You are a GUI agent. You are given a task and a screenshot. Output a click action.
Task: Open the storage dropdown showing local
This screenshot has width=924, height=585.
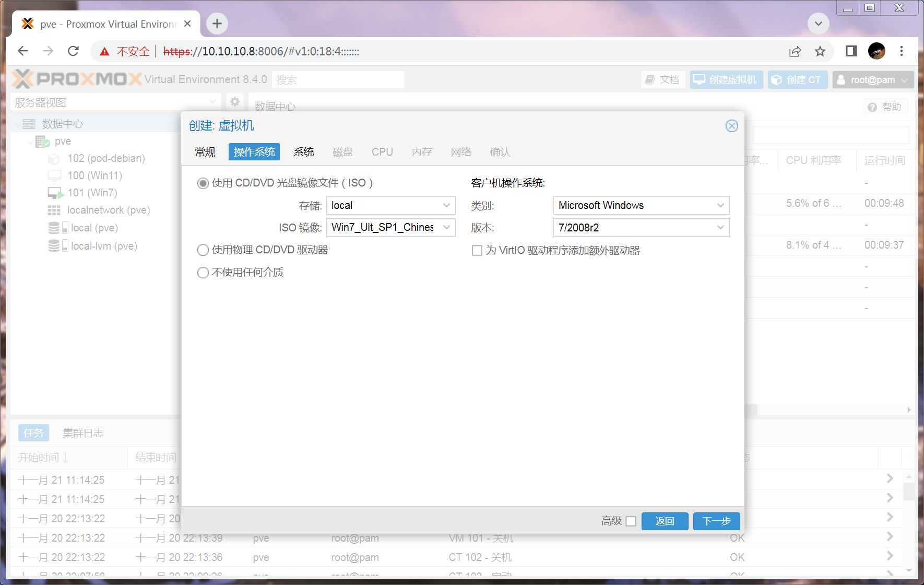[390, 206]
